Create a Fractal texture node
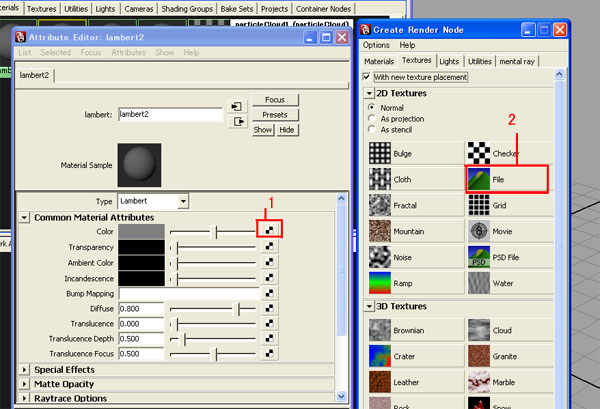The width and height of the screenshot is (600, 409). tap(381, 204)
